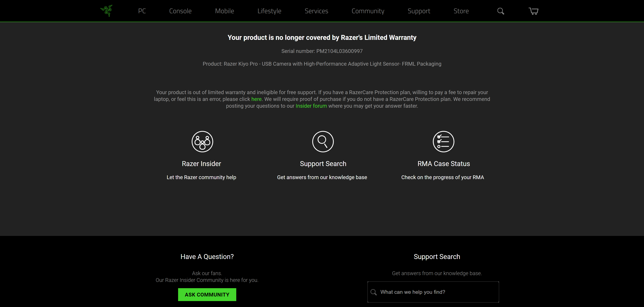Image resolution: width=644 pixels, height=307 pixels.
Task: Open the Store menu
Action: pos(461,11)
